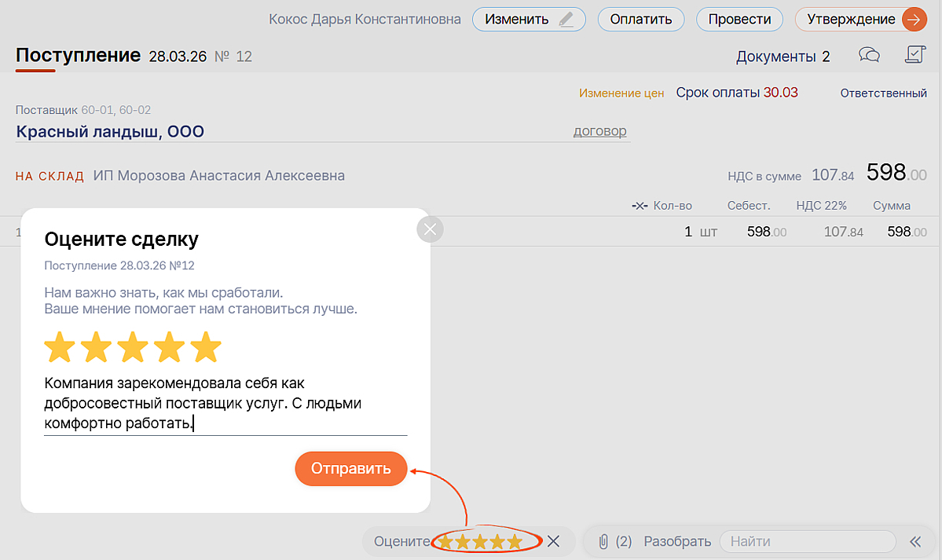The width and height of the screenshot is (942, 560).
Task: Click the Изменение цен link
Action: click(621, 93)
